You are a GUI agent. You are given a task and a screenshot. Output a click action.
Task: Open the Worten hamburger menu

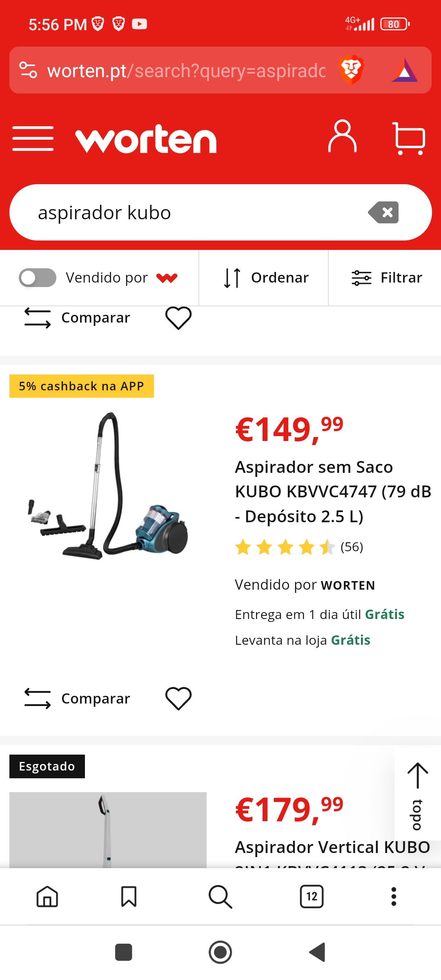point(33,138)
